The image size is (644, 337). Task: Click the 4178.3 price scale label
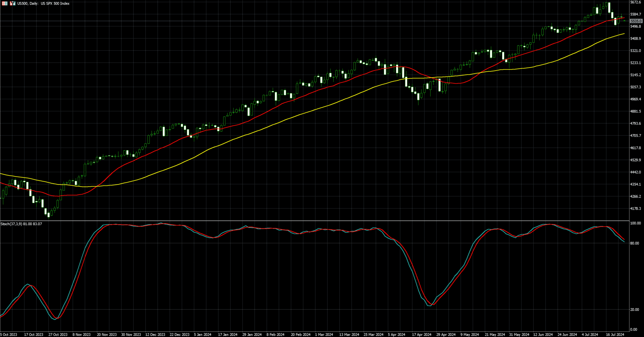[x=635, y=208]
